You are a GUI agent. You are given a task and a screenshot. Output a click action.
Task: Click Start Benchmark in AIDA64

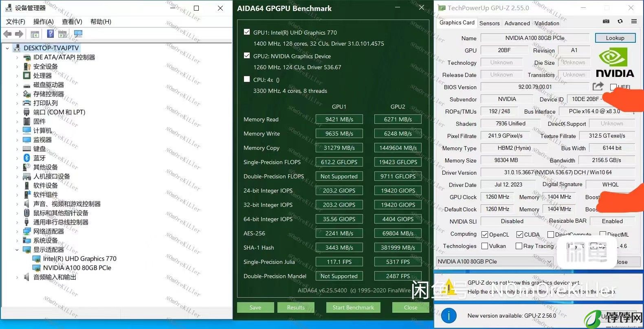click(x=353, y=307)
